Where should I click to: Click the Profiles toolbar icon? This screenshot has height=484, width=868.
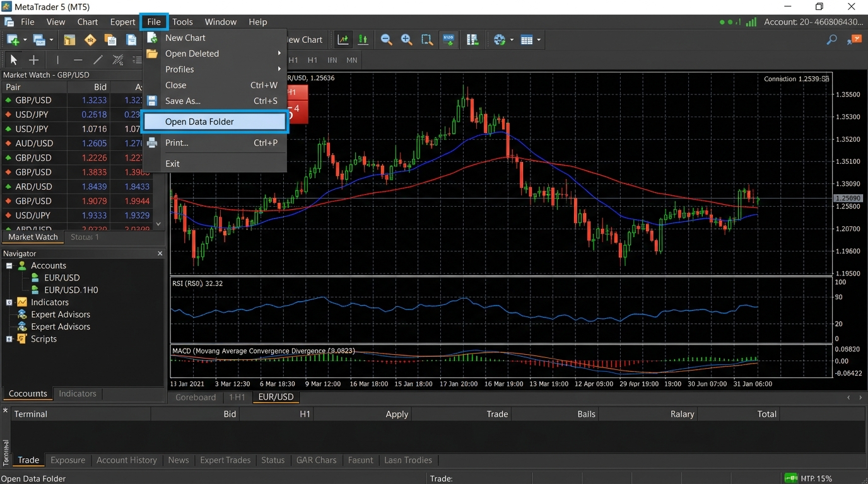[40, 40]
